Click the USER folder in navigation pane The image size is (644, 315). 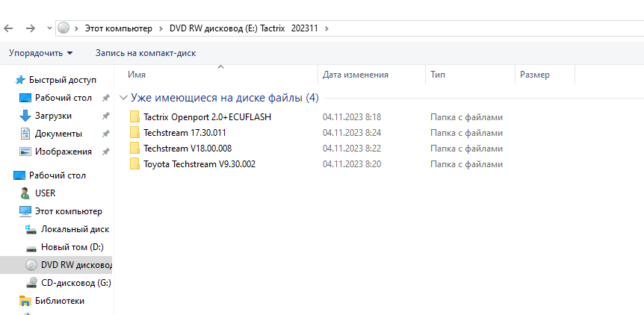click(45, 193)
